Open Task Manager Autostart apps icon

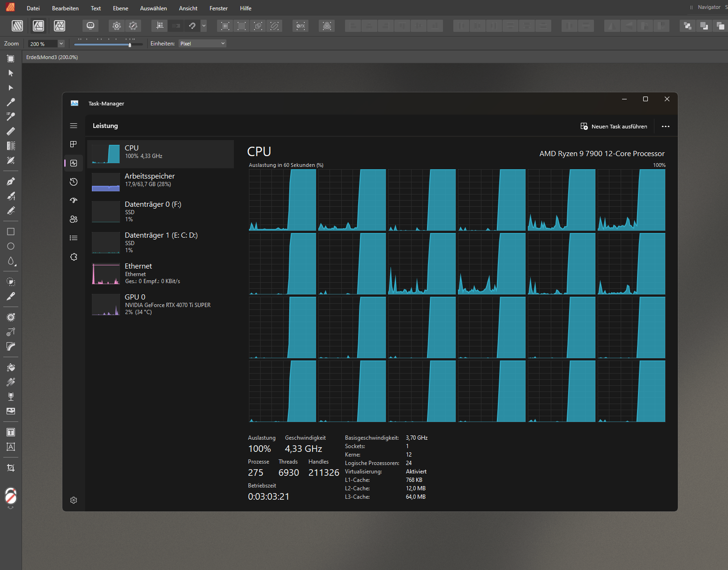74,201
